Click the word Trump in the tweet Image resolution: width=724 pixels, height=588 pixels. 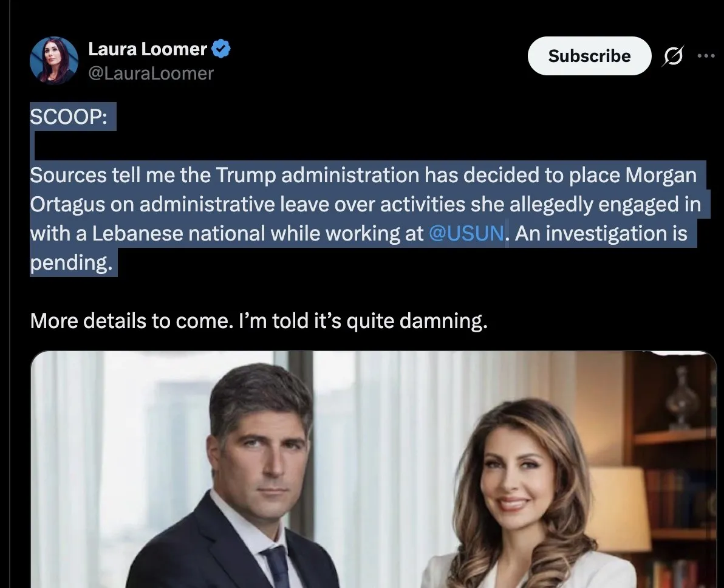pyautogui.click(x=245, y=176)
